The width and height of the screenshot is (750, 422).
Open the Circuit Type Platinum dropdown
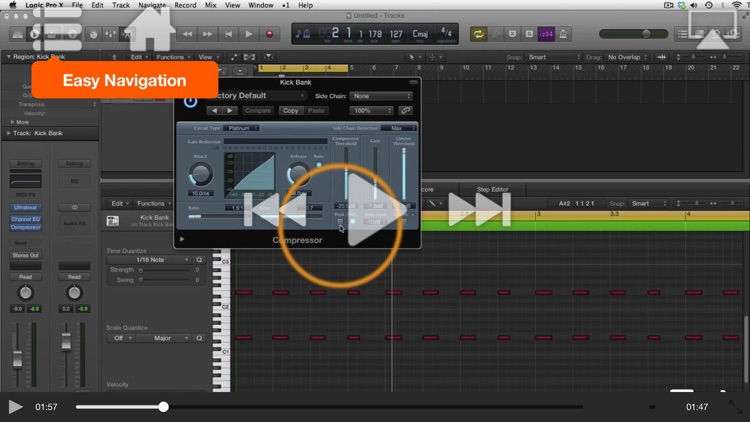[x=242, y=128]
